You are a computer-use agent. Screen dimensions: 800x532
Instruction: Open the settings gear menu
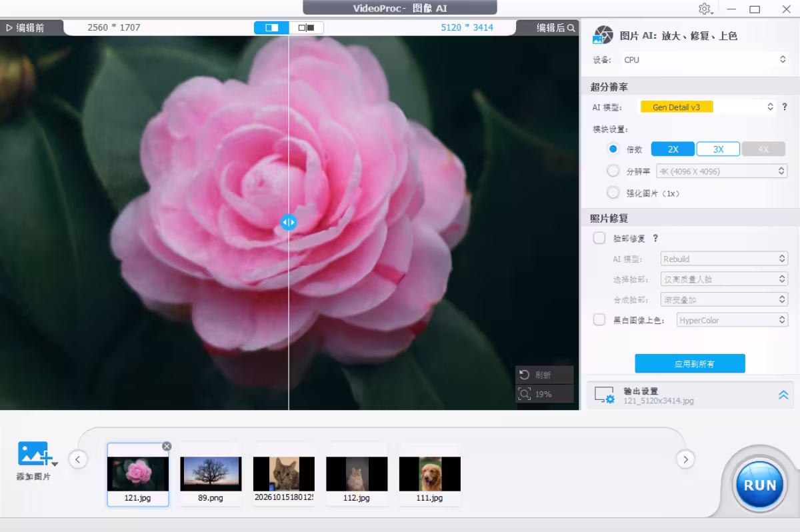point(705,9)
